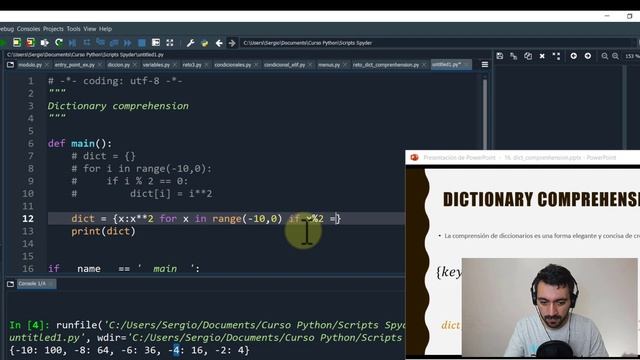Click the PowerPoint window title bar
Screen dimensions: 640x360
(x=522, y=158)
